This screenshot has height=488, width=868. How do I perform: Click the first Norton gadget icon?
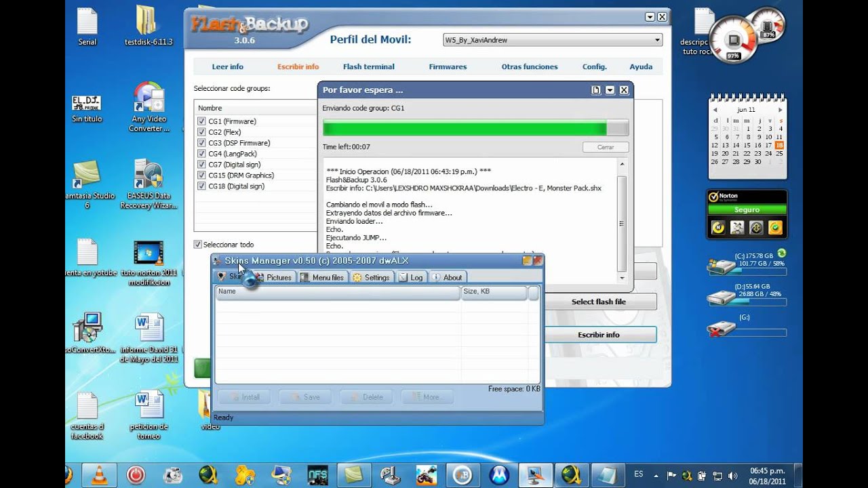718,228
